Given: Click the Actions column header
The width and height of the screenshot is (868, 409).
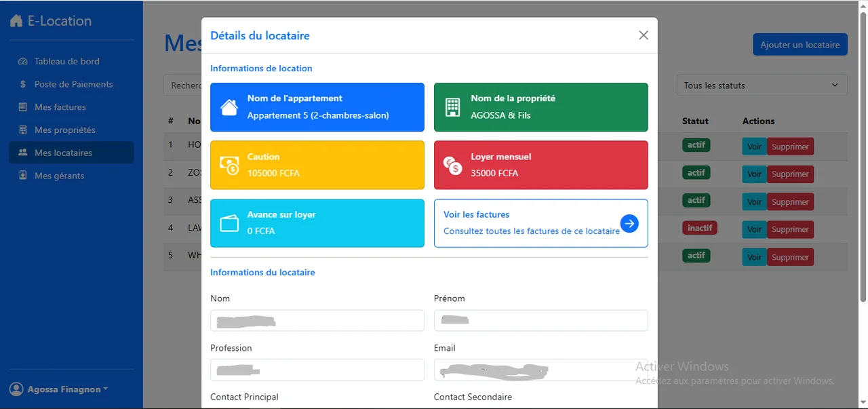Looking at the screenshot, I should pyautogui.click(x=758, y=121).
